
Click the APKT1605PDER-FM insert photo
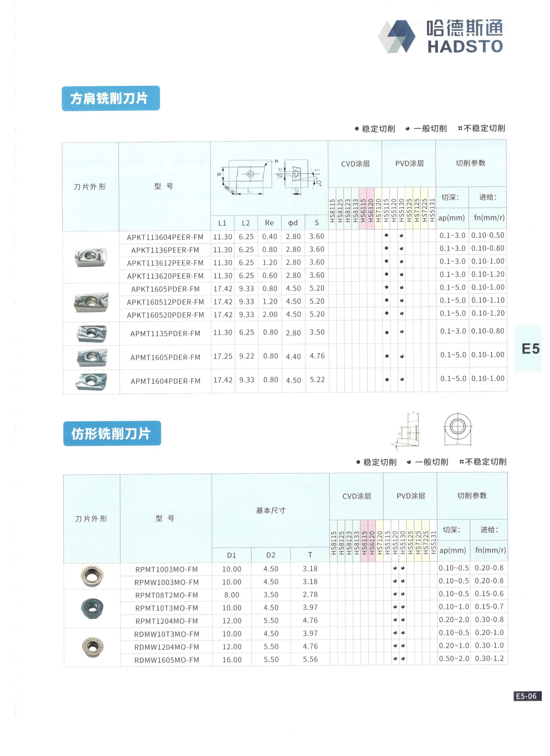click(91, 302)
